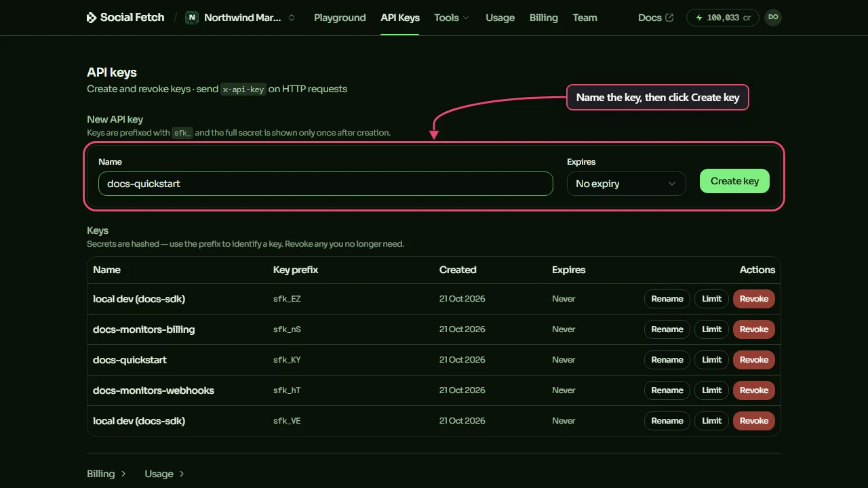Viewport: 868px width, 488px height.
Task: Open Limit for docs-monitors-webhooks key
Action: tap(712, 390)
